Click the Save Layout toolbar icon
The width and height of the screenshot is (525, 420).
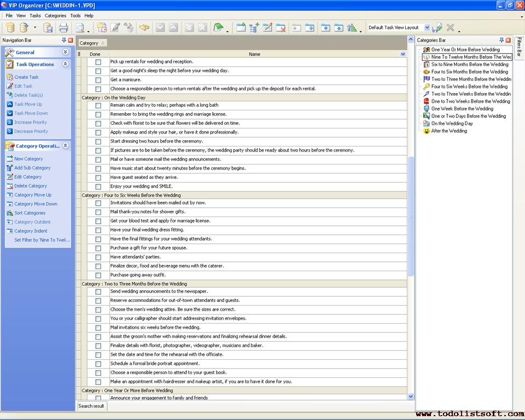pyautogui.click(x=437, y=27)
